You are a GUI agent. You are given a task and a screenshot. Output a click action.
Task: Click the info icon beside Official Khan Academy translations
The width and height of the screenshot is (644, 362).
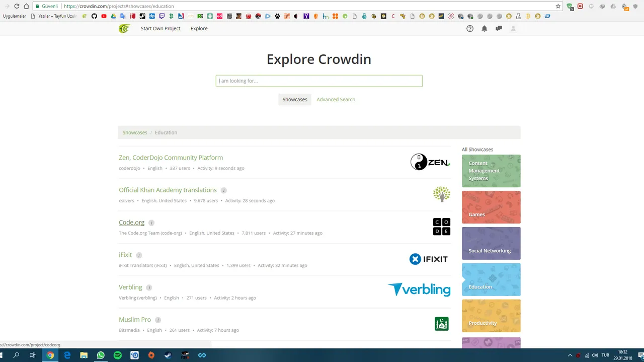click(x=224, y=190)
